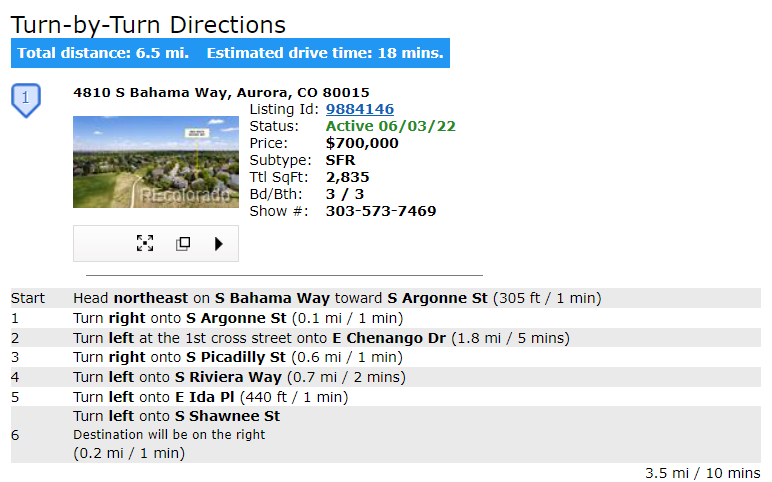Play the listing photo slideshow

coord(219,243)
